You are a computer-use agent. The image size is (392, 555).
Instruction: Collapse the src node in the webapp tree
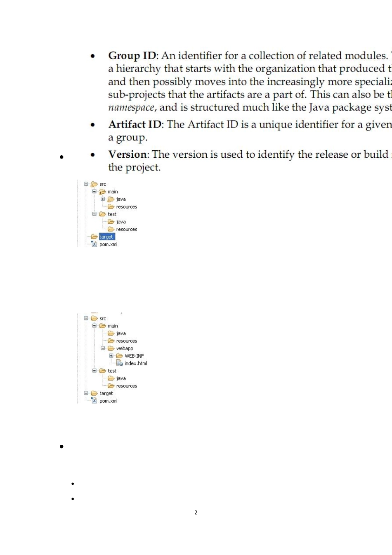86,318
